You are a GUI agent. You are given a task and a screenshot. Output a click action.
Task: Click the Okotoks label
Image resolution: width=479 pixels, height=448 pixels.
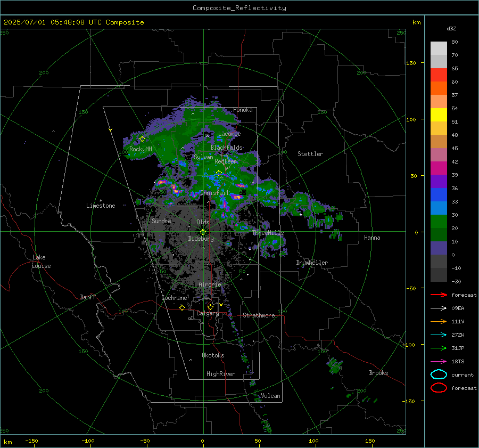click(213, 355)
